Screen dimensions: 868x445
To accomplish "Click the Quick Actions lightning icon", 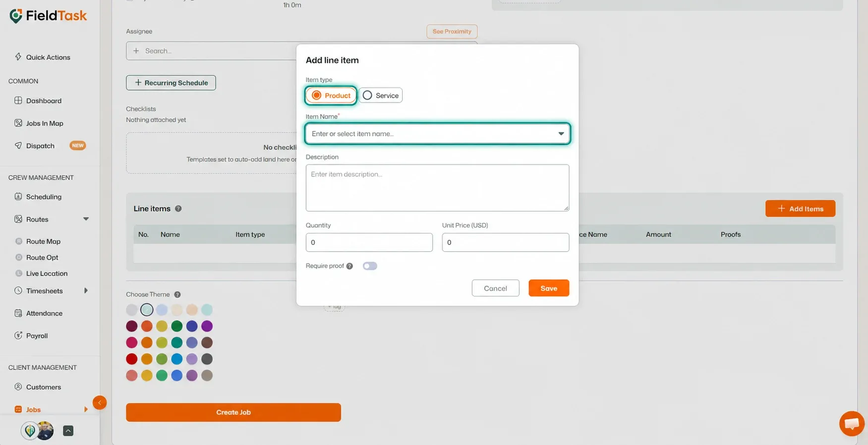I will [18, 56].
